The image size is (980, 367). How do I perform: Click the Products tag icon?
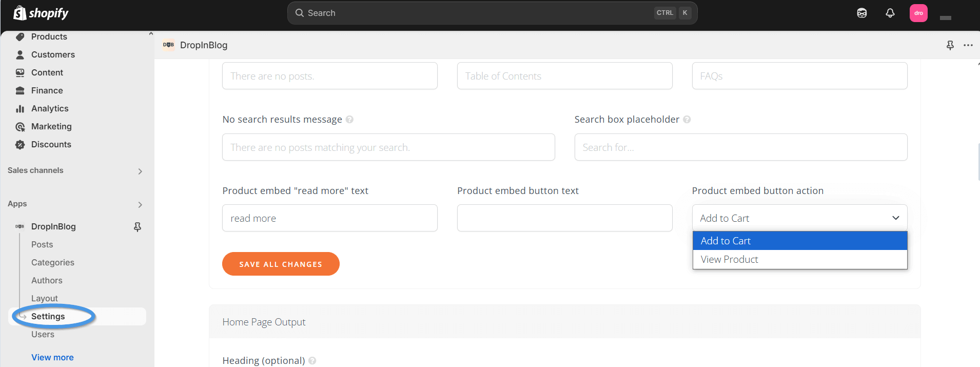coord(20,36)
